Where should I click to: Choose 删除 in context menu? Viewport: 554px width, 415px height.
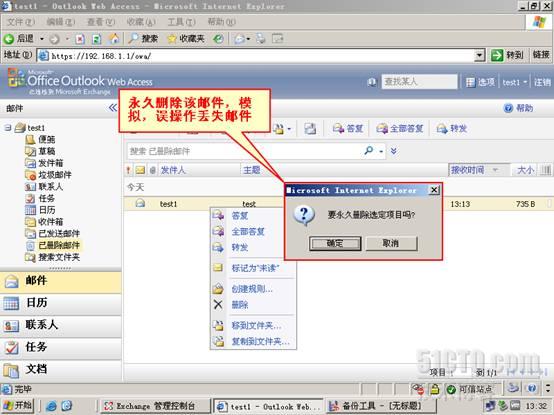240,305
